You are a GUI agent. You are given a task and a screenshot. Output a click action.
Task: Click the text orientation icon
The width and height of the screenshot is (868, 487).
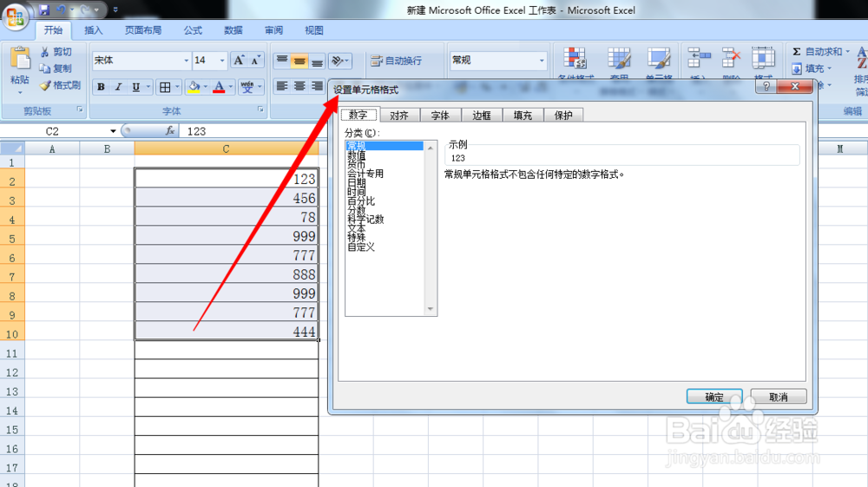click(337, 60)
